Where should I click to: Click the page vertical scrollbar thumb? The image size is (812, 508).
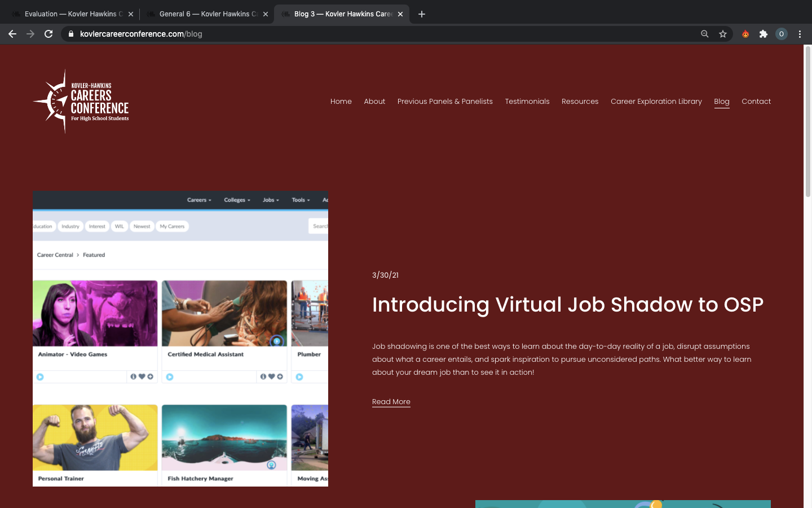[807, 121]
